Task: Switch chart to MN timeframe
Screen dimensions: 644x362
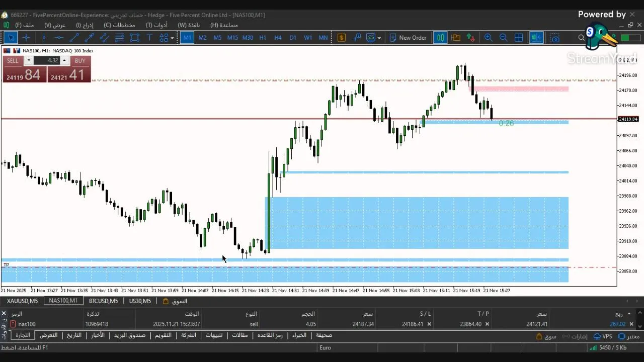Action: (323, 38)
